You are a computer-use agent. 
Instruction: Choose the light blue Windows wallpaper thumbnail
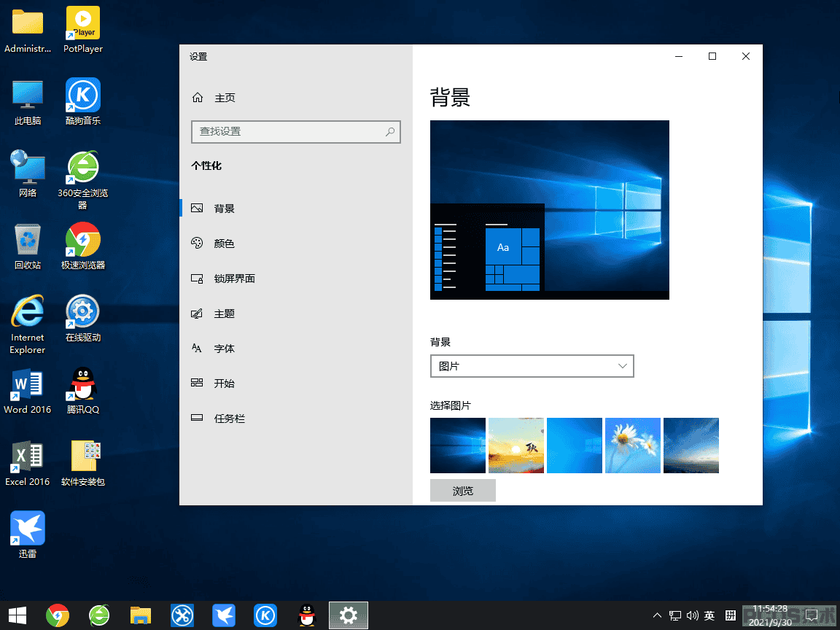point(575,446)
